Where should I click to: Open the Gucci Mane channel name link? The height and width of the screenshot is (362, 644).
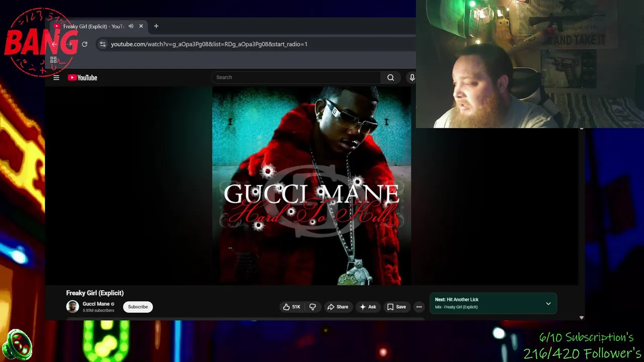pos(96,304)
